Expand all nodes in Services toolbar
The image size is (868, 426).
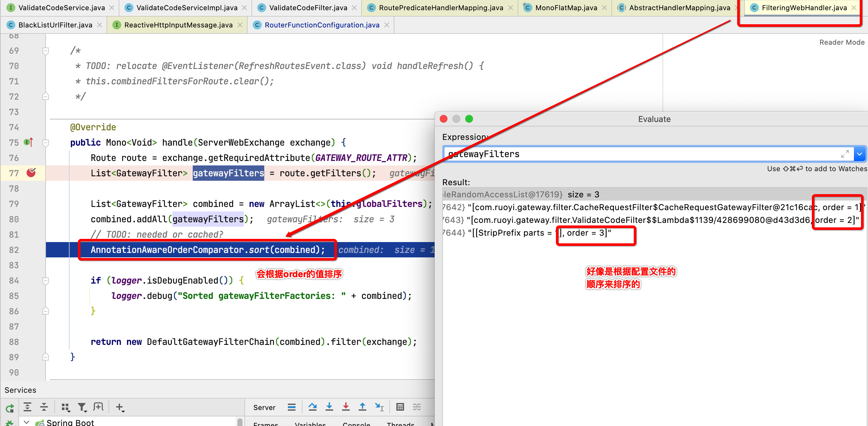pos(28,407)
